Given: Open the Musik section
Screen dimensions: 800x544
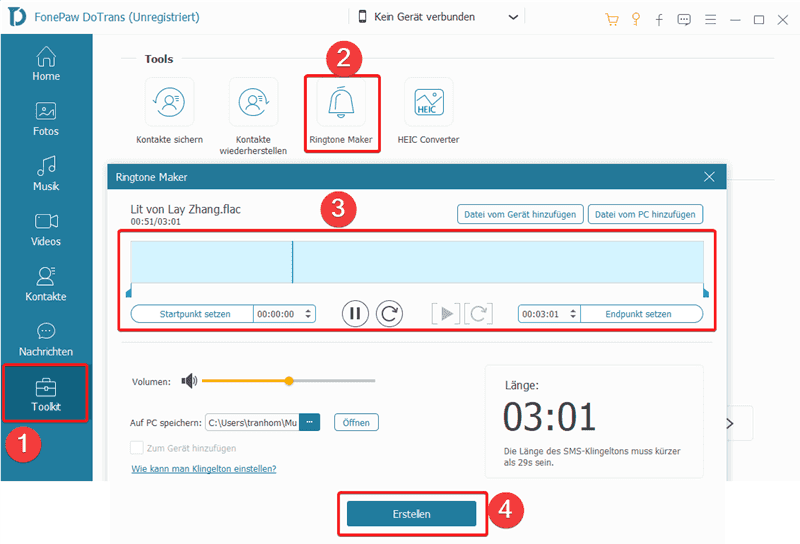Looking at the screenshot, I should point(46,174).
